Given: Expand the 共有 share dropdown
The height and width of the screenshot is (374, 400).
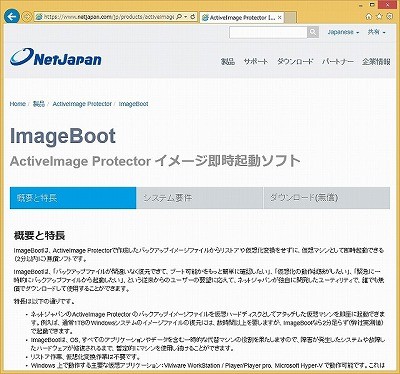Looking at the screenshot, I should [x=376, y=32].
